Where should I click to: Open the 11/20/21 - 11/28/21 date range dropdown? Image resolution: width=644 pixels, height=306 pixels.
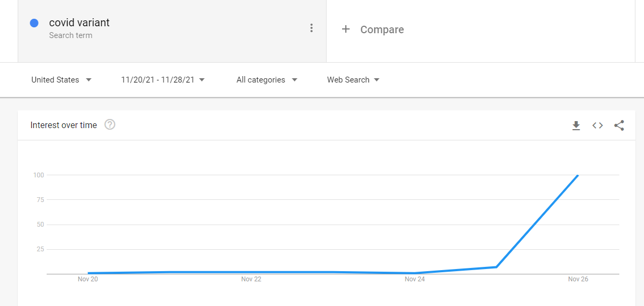coord(163,80)
